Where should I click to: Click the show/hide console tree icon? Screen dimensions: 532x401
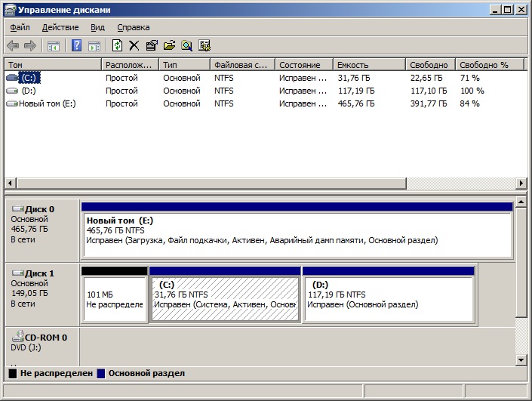point(54,46)
